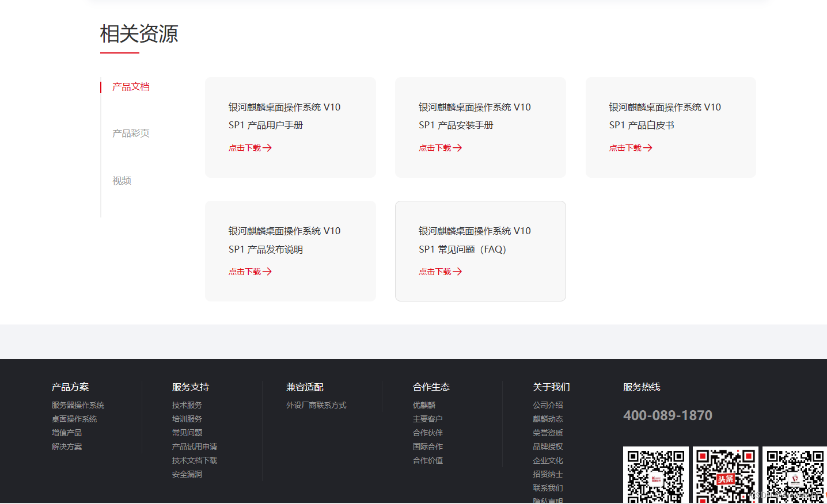Image resolution: width=827 pixels, height=504 pixels.
Task: Click arrow icon beside 产品安装手册 download
Action: tap(457, 148)
